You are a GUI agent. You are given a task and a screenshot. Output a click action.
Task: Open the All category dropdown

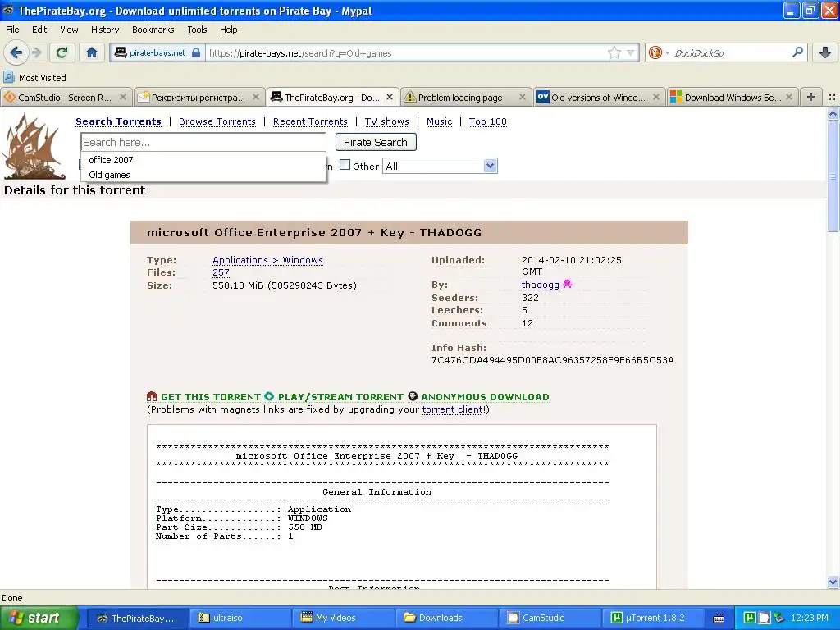440,166
